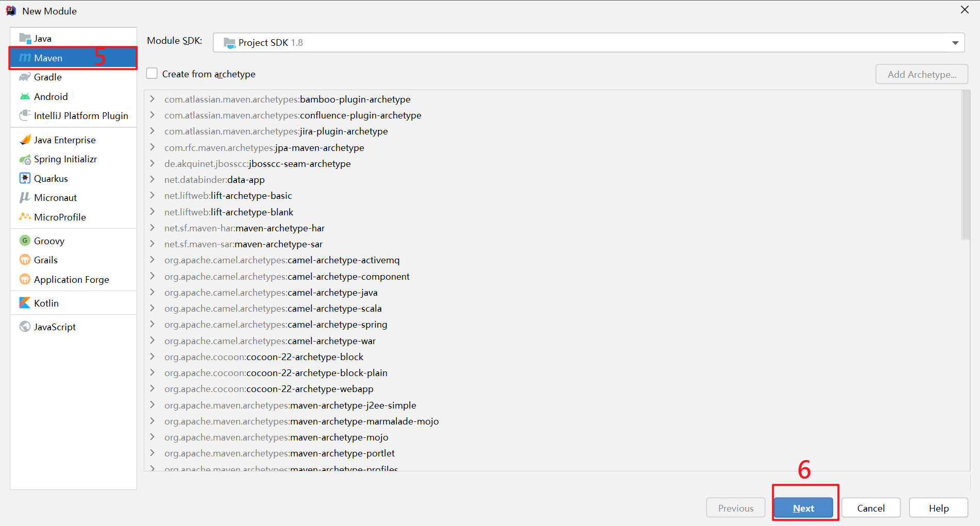Choose Quarkus module type
The width and height of the screenshot is (980, 526).
pos(73,178)
